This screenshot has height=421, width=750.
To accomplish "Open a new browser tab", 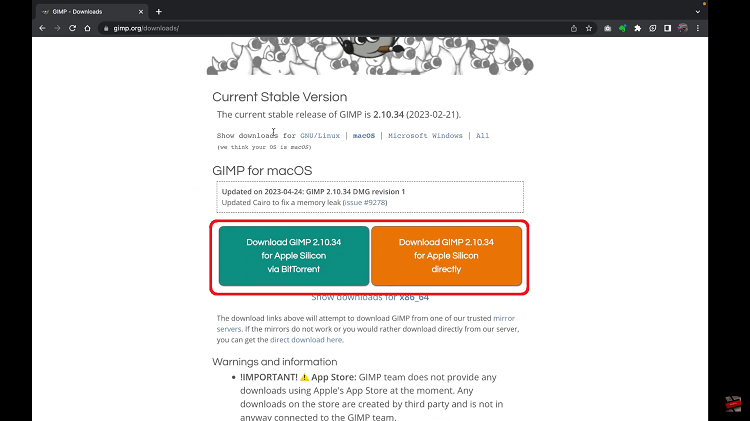I will [159, 11].
